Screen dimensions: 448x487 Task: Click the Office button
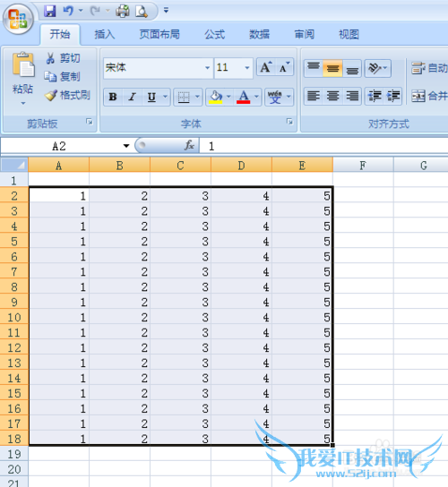[x=18, y=19]
